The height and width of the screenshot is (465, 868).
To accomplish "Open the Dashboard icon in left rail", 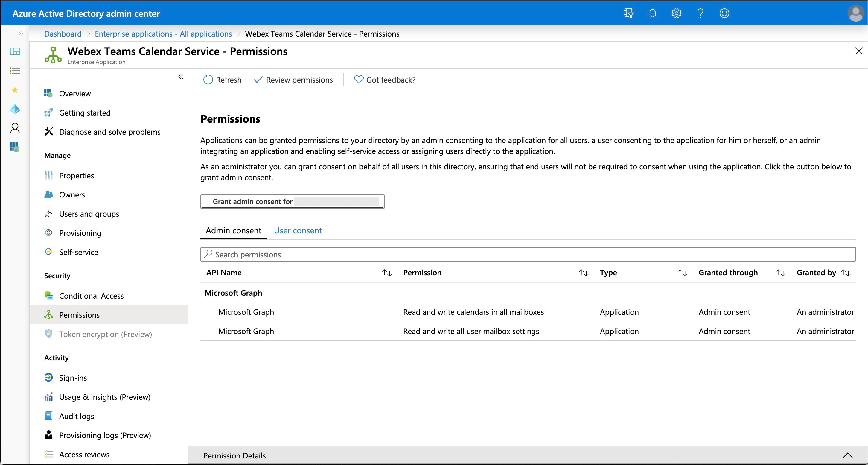I will 15,51.
